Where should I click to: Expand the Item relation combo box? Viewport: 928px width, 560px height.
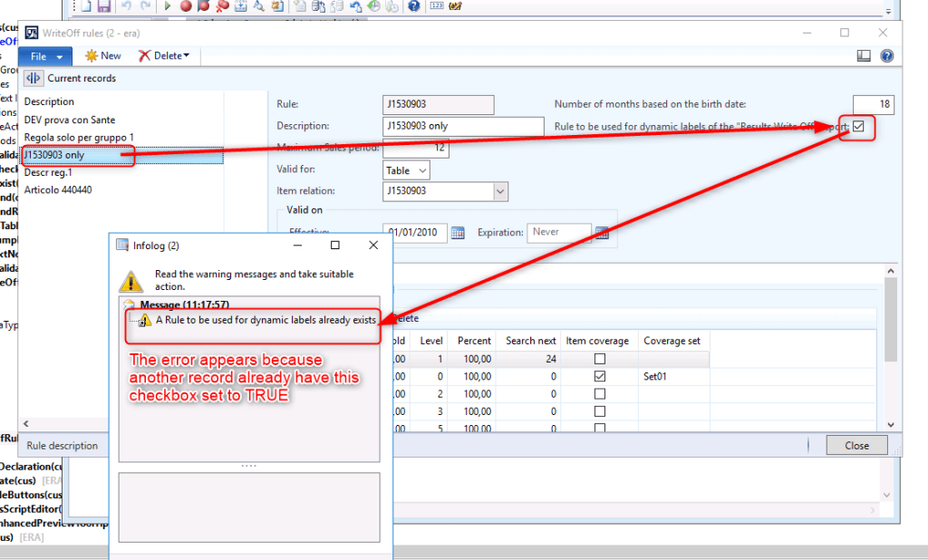(x=500, y=191)
